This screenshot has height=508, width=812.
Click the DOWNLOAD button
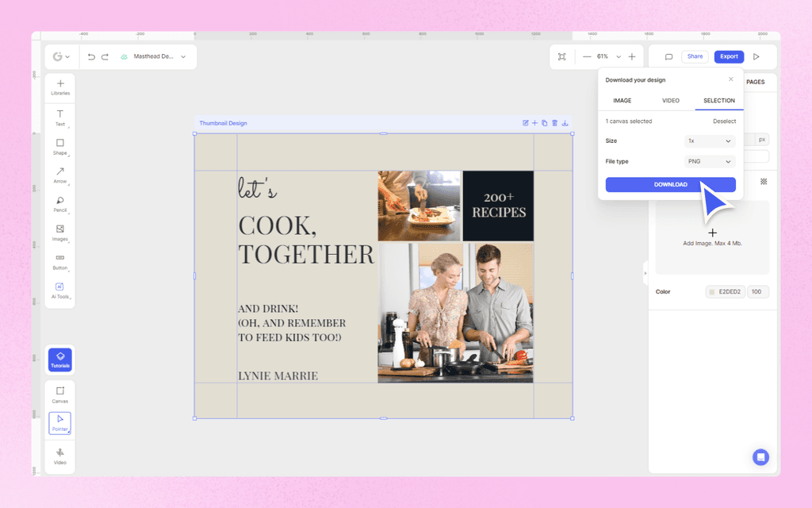coord(670,184)
